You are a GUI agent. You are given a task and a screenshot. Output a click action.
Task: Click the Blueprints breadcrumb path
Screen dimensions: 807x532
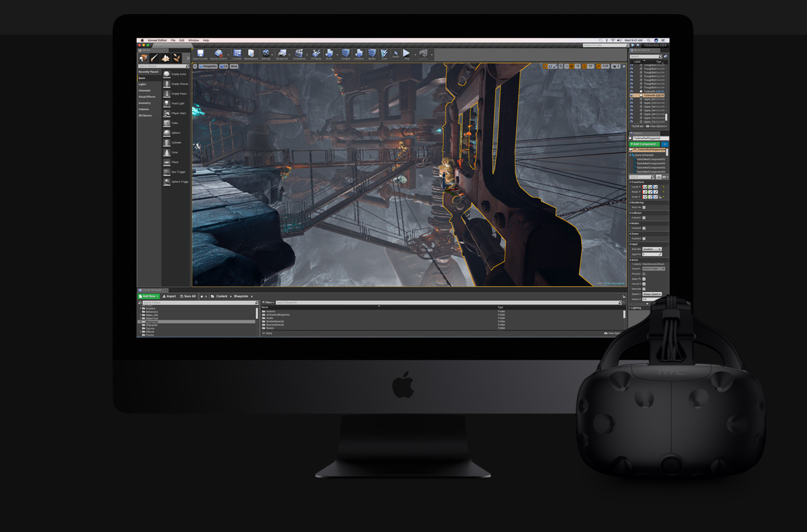tap(241, 296)
